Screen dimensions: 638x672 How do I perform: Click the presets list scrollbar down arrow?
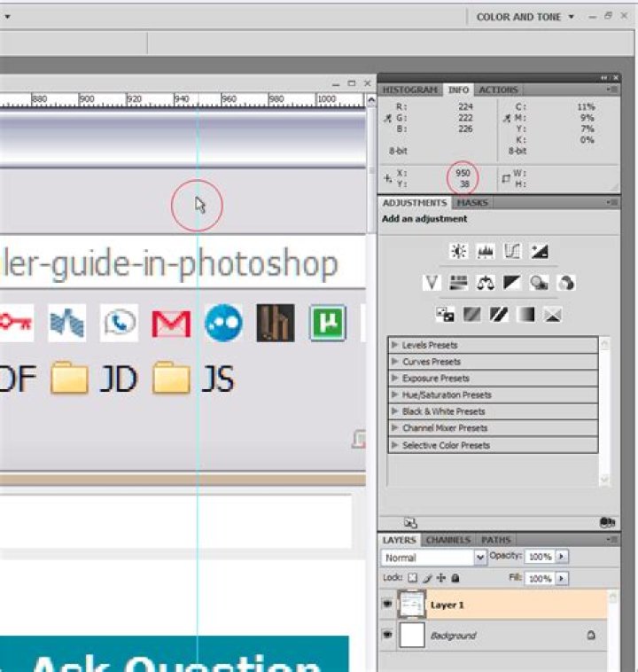[x=604, y=480]
